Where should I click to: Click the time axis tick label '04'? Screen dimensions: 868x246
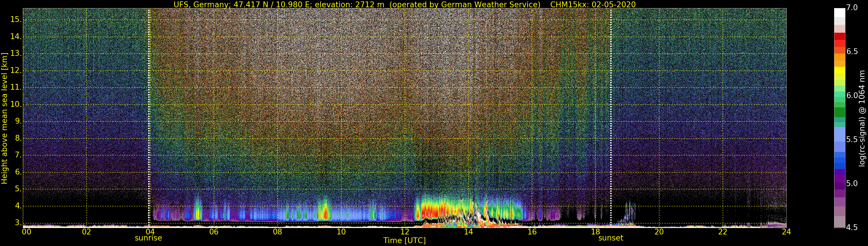tap(150, 232)
